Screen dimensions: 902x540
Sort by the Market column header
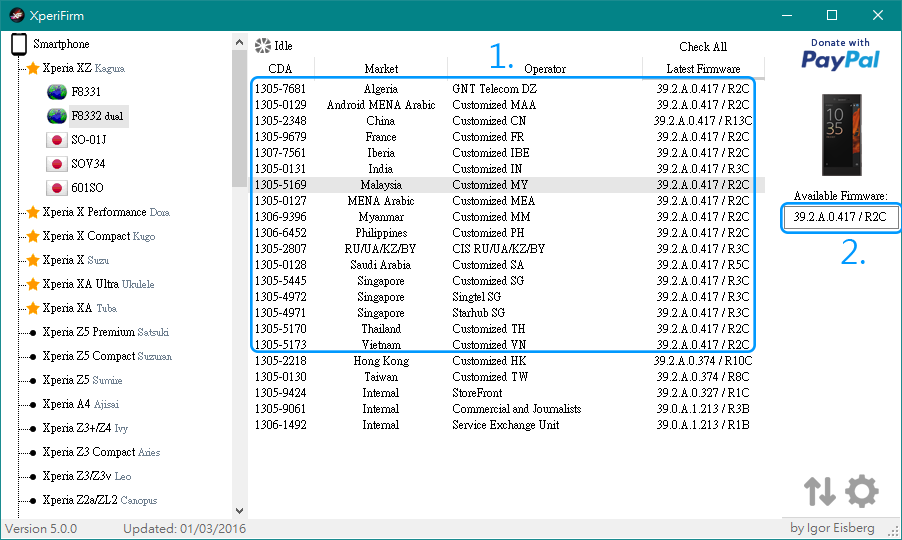pyautogui.click(x=381, y=69)
